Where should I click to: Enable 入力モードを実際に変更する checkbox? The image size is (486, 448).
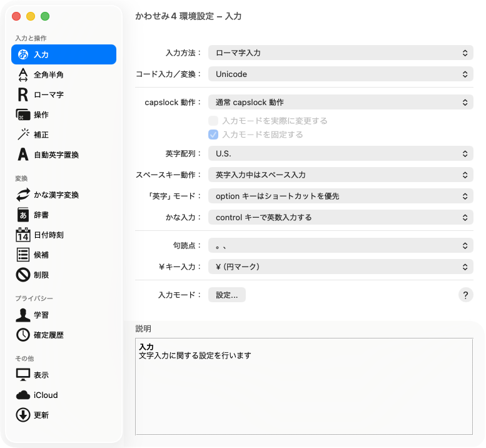213,121
